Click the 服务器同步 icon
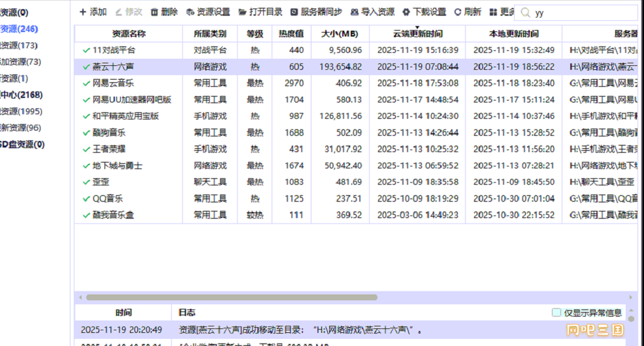Screen dimensions: 644x346 tap(294, 12)
